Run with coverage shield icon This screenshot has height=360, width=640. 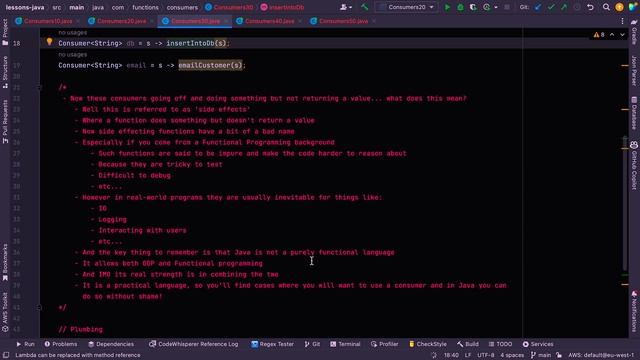click(473, 7)
